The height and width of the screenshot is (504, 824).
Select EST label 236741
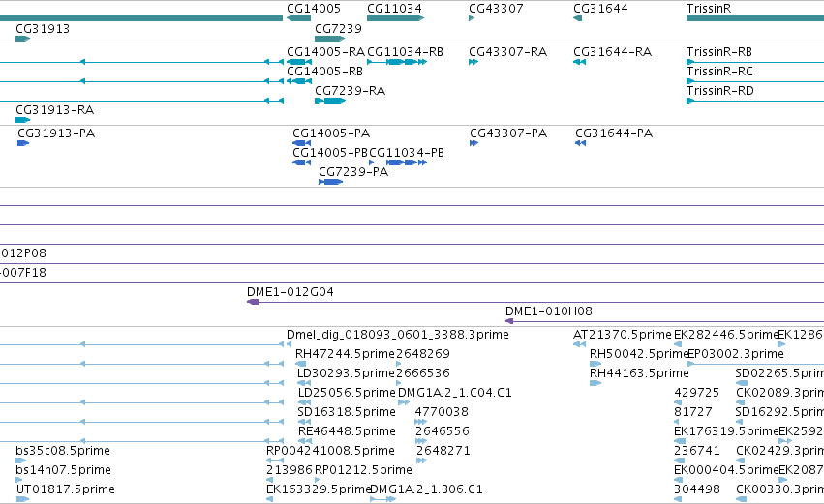pos(697,451)
